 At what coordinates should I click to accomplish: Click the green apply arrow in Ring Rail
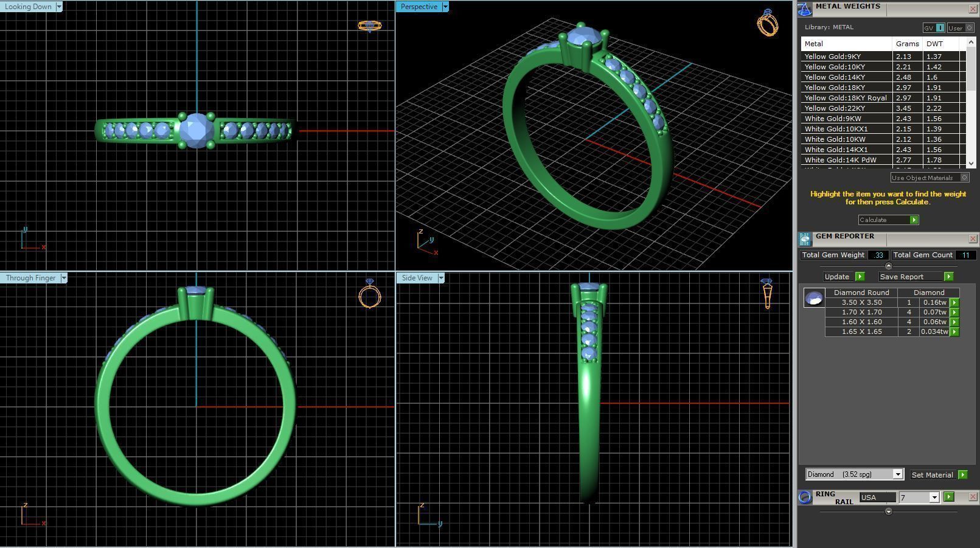[948, 497]
